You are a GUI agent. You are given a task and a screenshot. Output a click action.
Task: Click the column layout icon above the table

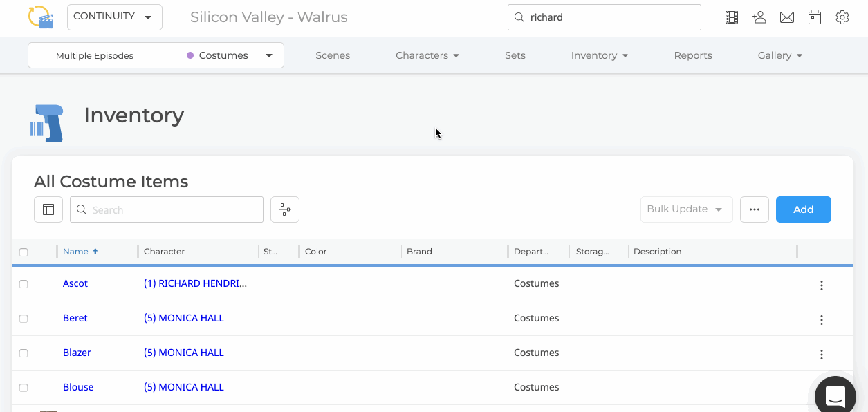pyautogui.click(x=48, y=209)
